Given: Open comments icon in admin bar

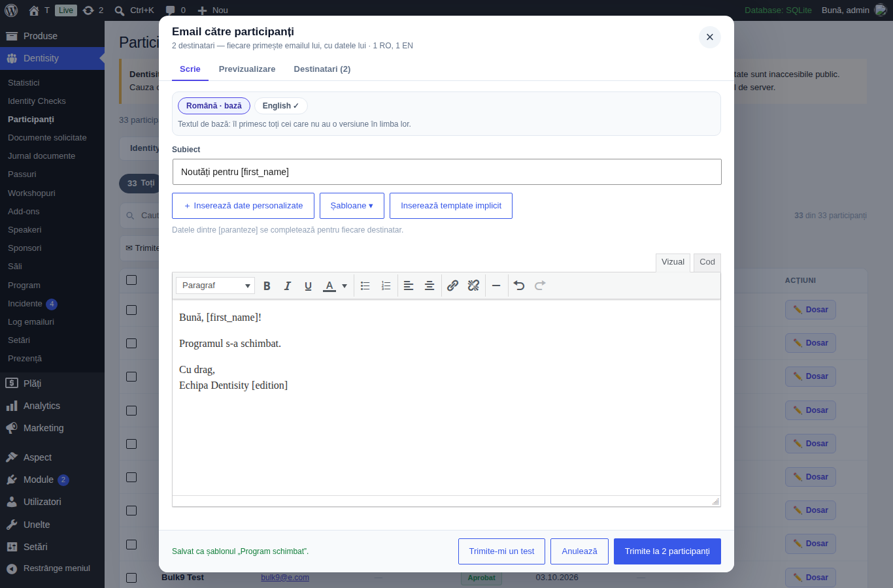Looking at the screenshot, I should [175, 10].
